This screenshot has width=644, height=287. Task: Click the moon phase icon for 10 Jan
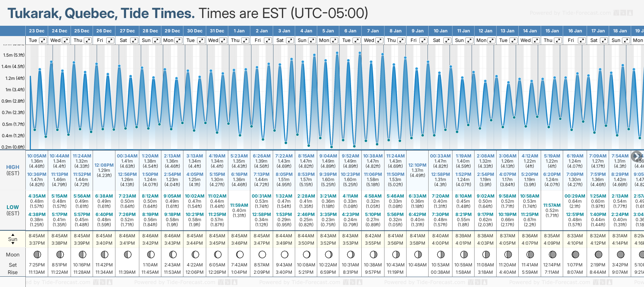pos(440,254)
